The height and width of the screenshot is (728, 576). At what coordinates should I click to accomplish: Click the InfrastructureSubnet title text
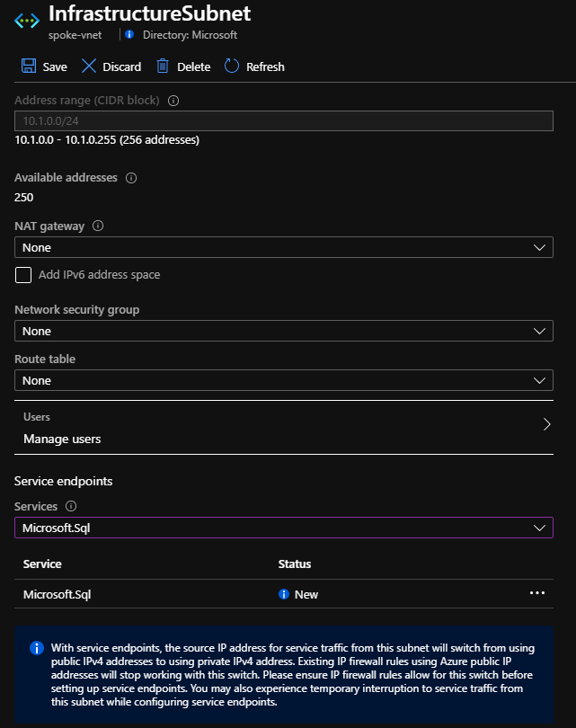149,13
